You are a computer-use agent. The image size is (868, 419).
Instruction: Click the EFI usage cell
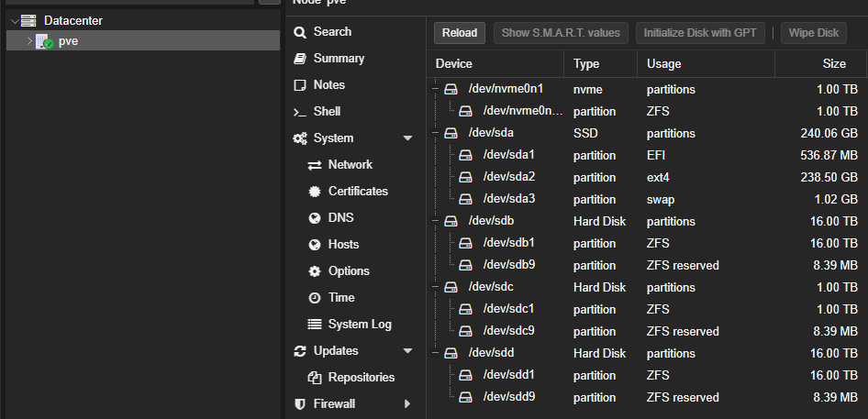point(656,156)
